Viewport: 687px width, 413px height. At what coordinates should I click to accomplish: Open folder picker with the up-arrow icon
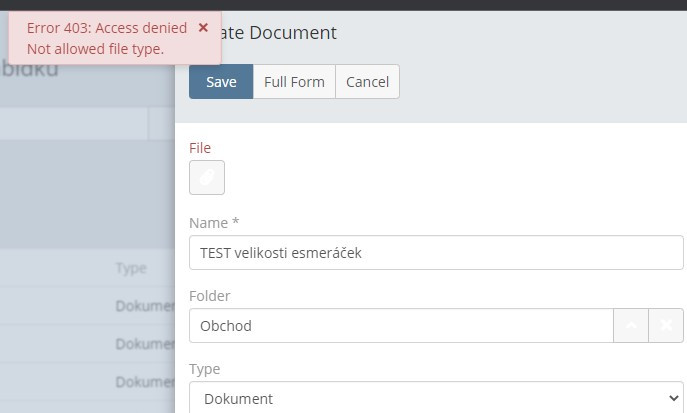point(631,326)
